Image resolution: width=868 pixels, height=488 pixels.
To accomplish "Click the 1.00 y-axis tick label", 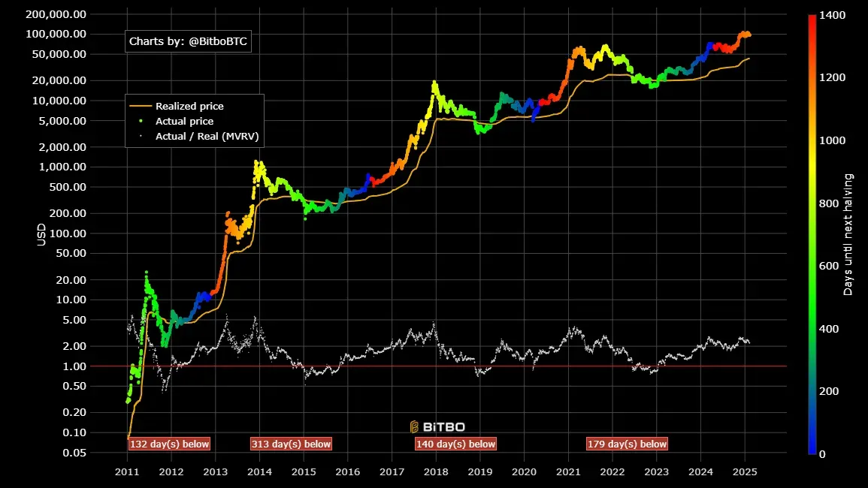I will coord(74,366).
